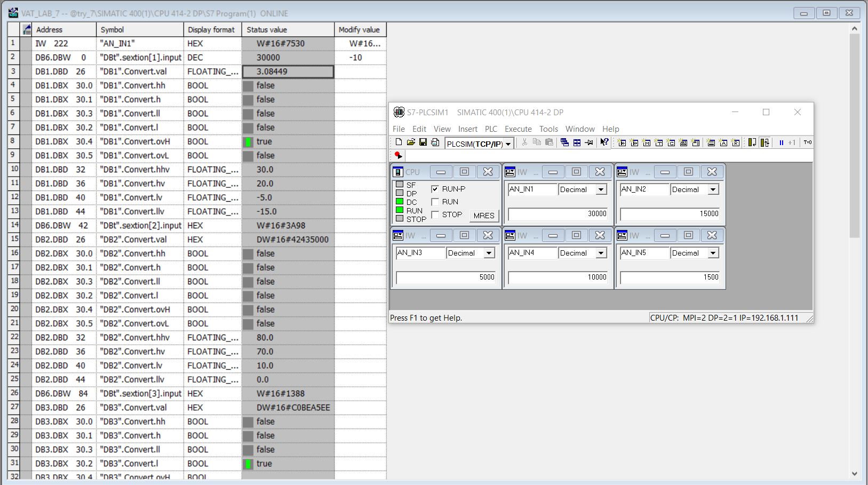Click the Modify value -10 cell
Viewport: 868px width, 485px height.
pos(360,58)
